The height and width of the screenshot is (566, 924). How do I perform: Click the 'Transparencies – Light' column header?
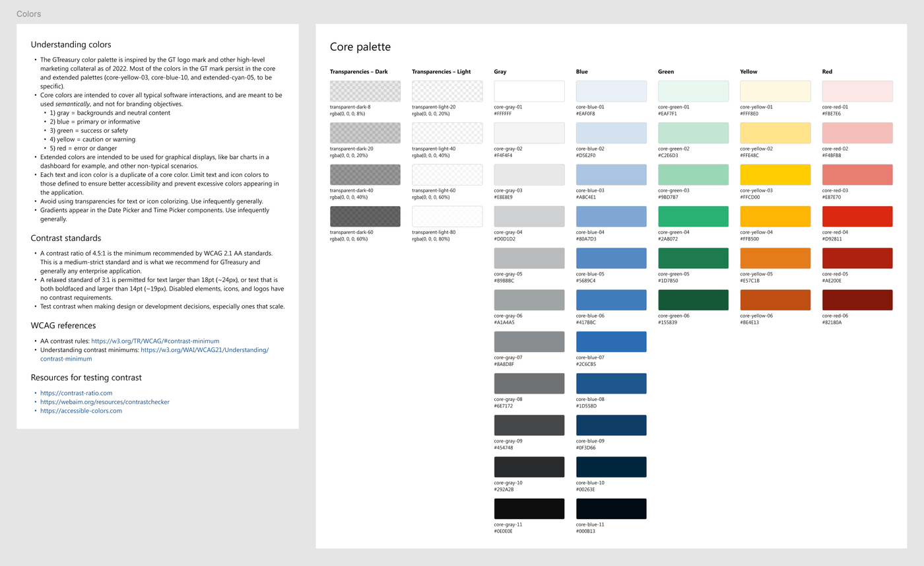442,71
